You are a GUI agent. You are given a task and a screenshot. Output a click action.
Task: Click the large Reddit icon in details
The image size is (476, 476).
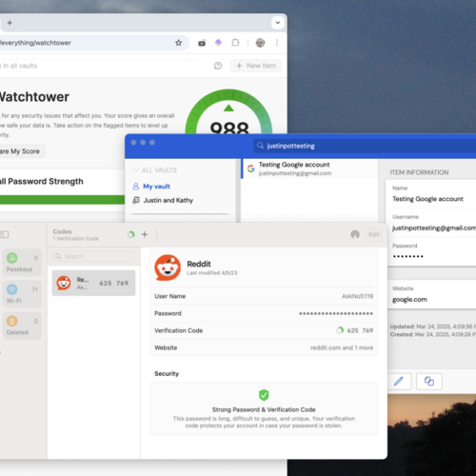click(168, 268)
